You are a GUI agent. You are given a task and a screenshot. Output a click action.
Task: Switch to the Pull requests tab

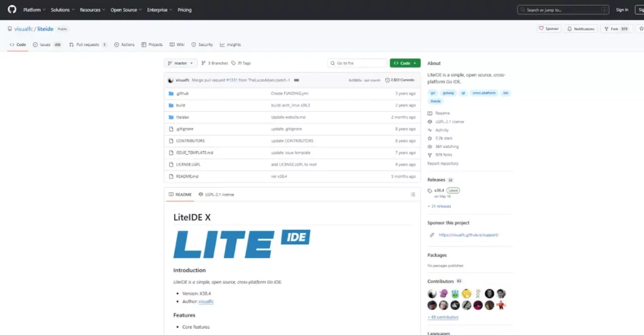(x=87, y=45)
